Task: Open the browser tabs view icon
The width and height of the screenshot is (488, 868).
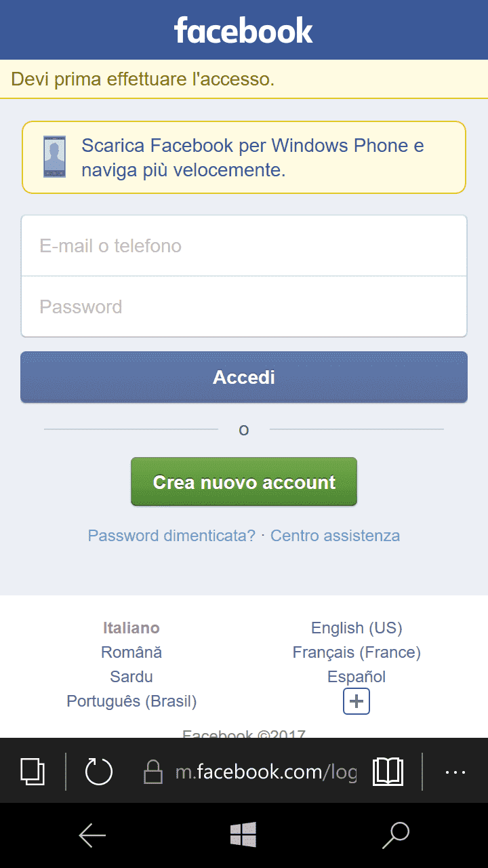Action: tap(33, 771)
